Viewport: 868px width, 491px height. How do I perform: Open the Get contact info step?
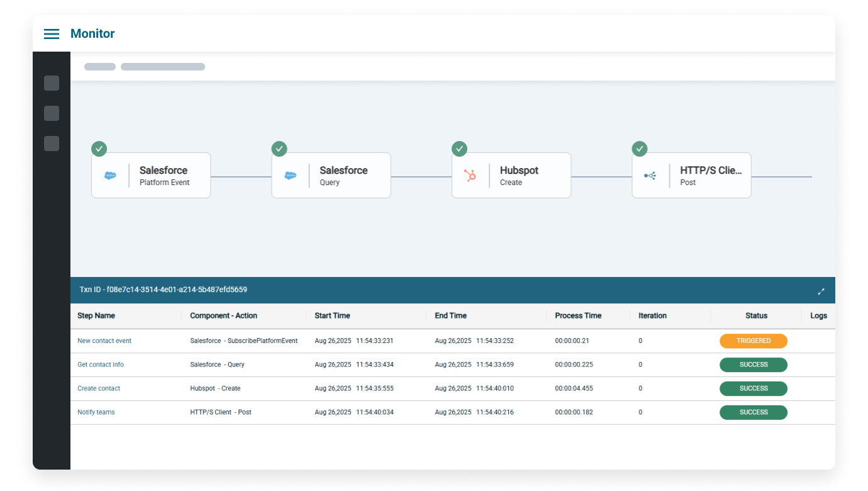pos(101,365)
